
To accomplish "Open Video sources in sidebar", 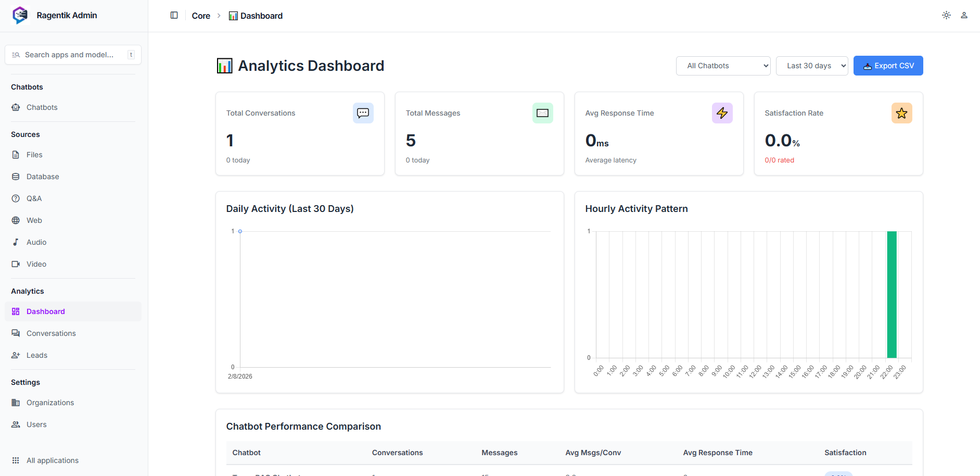I will [x=36, y=264].
